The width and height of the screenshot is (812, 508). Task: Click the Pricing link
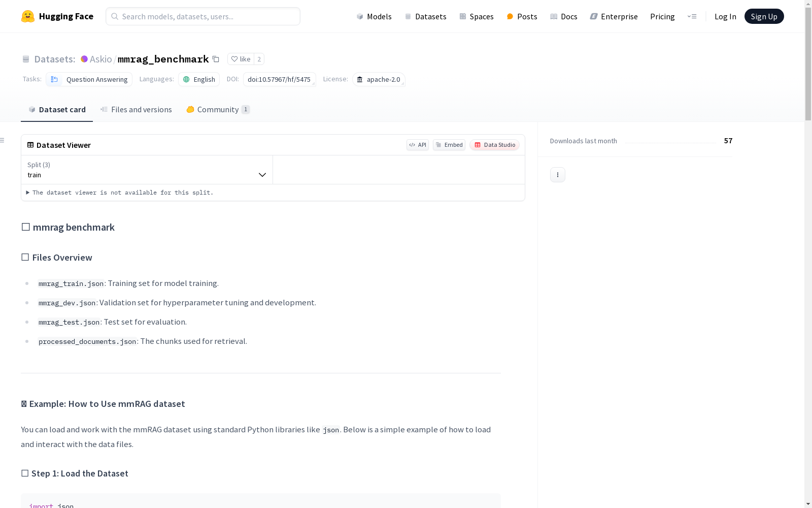point(662,16)
